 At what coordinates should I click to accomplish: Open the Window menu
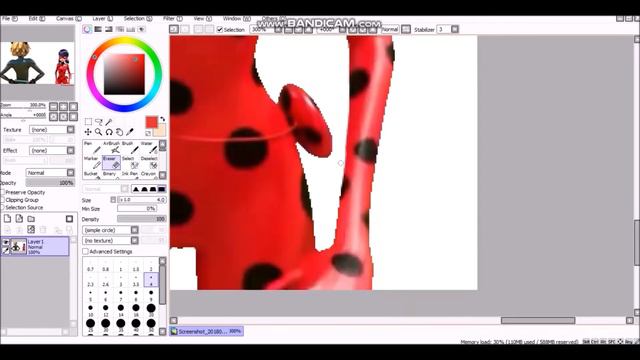tap(236, 19)
